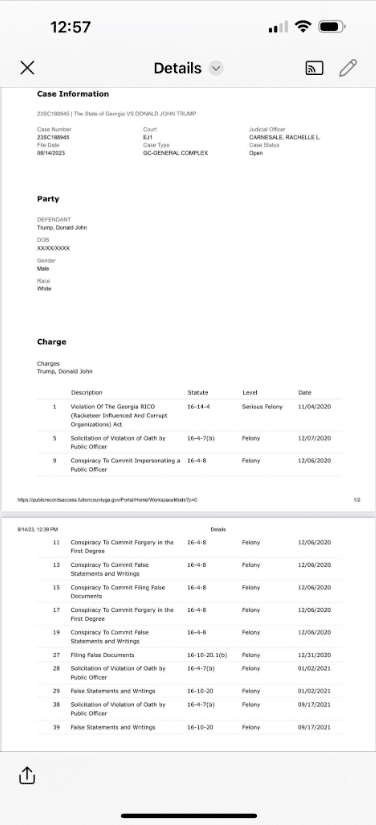Tap the battery status icon
The height and width of the screenshot is (825, 376).
(x=332, y=26)
